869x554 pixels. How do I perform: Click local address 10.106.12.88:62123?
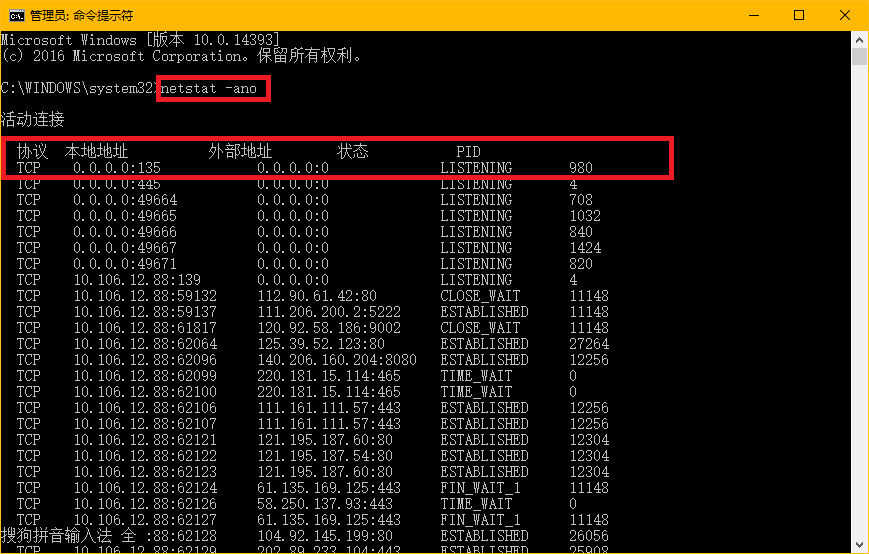145,473
